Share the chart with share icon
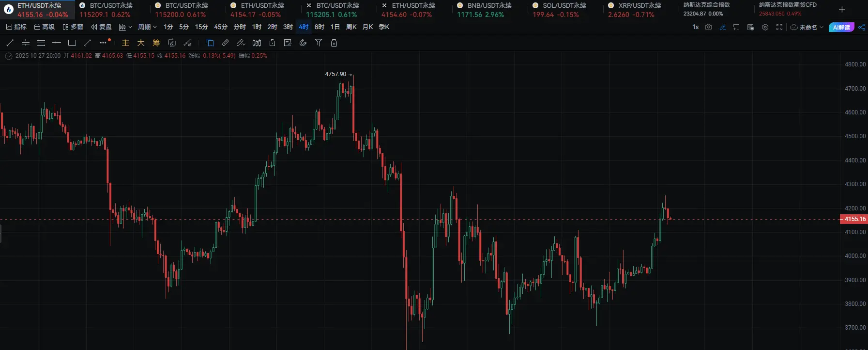The image size is (868, 350). 862,27
